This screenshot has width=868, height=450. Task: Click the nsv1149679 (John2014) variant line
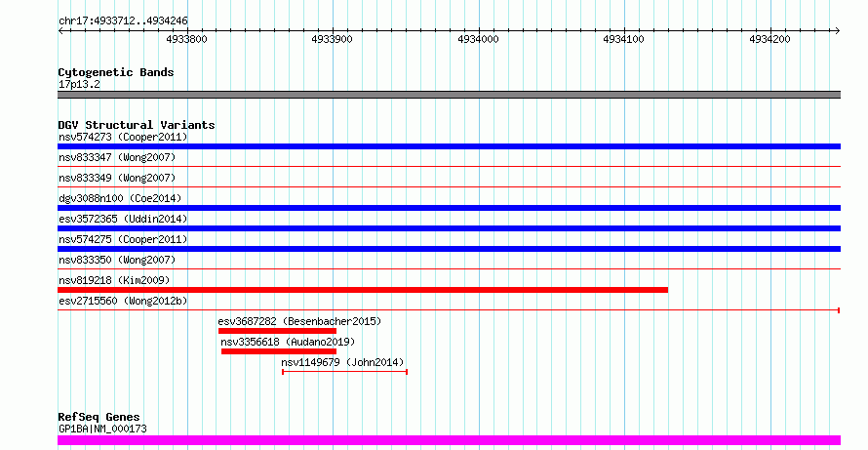tap(345, 372)
